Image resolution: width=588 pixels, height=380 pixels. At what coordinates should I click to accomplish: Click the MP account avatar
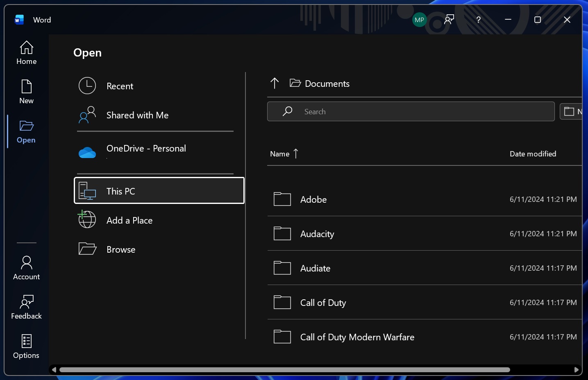419,20
